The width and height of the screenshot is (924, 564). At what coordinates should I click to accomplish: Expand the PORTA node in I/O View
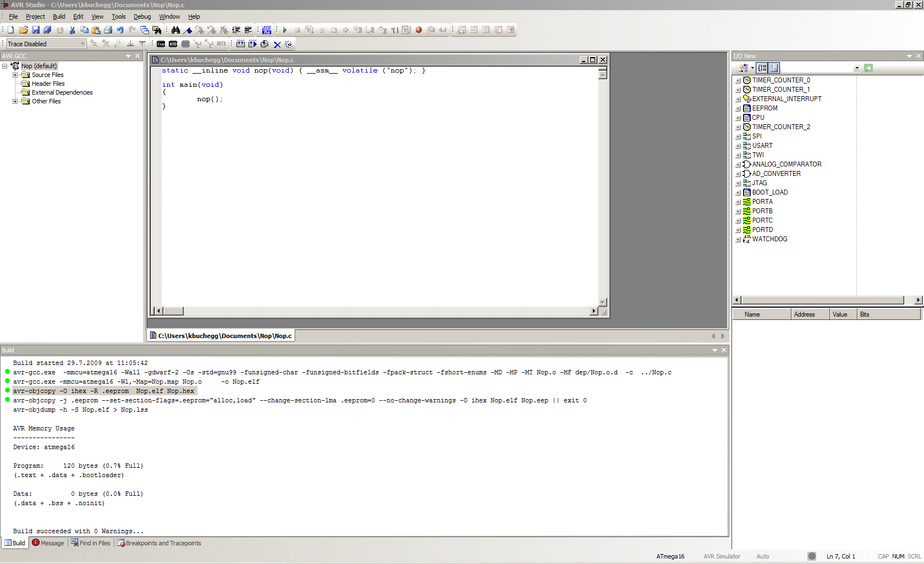738,202
